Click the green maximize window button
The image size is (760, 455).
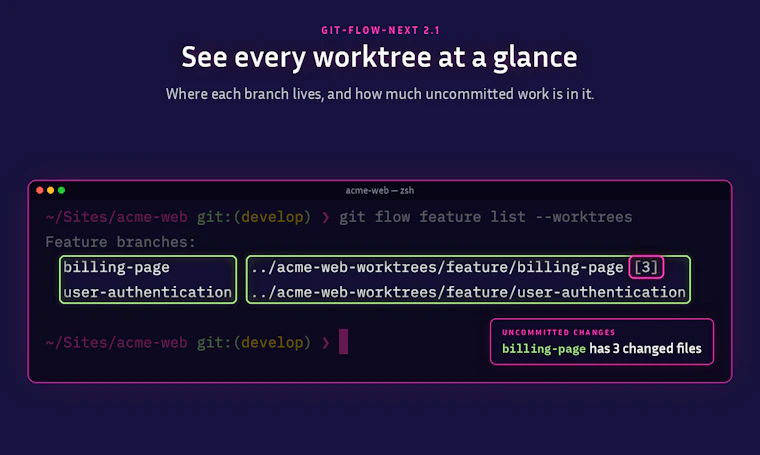coord(62,190)
